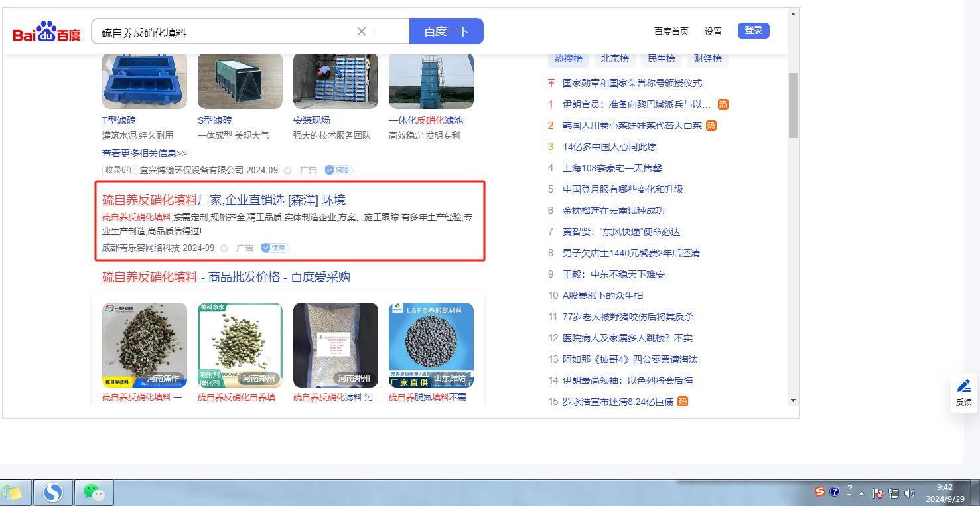Click the 热 badge beside 伊朗官员 headline
The width and height of the screenshot is (980, 506).
pos(723,104)
